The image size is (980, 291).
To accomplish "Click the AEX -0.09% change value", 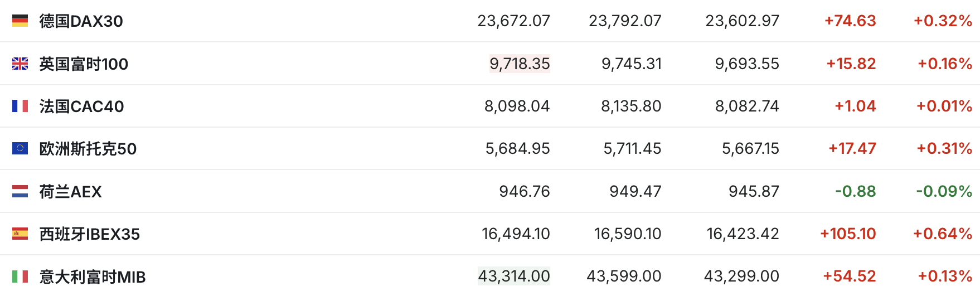I will click(x=944, y=191).
